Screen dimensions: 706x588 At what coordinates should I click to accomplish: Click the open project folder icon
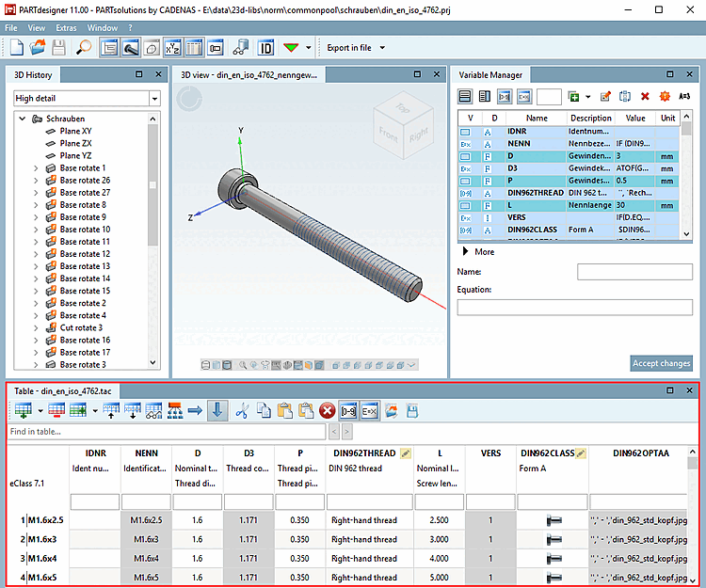click(40, 47)
